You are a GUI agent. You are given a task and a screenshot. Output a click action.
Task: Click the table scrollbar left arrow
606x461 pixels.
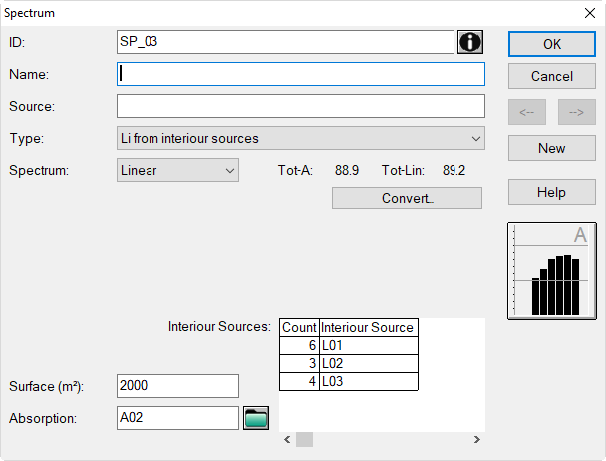pos(287,439)
